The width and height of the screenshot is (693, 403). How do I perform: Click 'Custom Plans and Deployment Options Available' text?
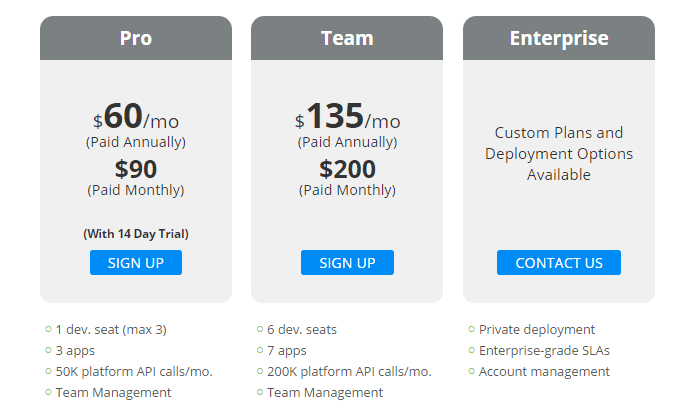[559, 154]
